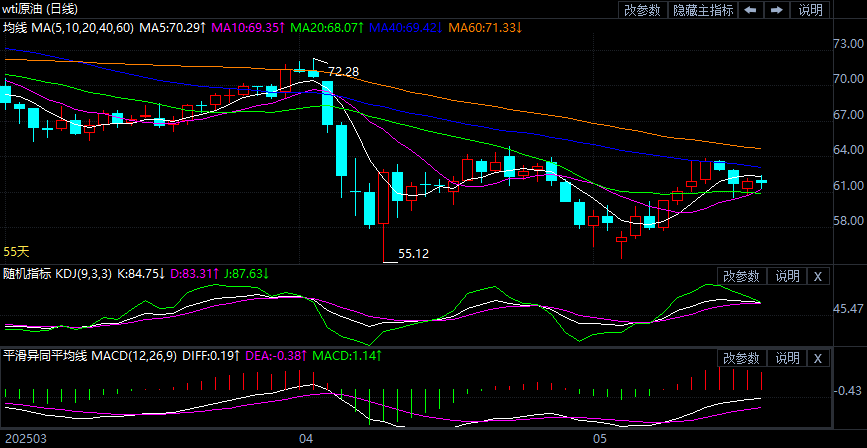Open 改参数 for the MACD indicator
This screenshot has height=448, width=867.
(x=742, y=358)
